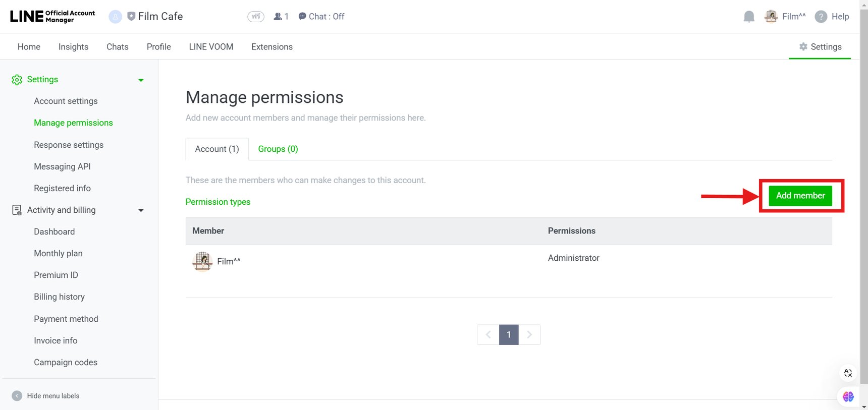
Task: Open Response settings
Action: pos(69,145)
